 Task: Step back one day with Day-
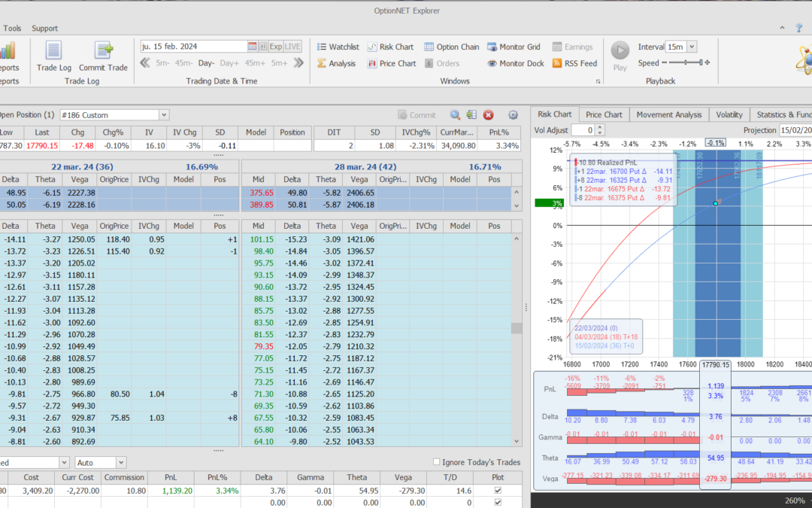[x=206, y=63]
